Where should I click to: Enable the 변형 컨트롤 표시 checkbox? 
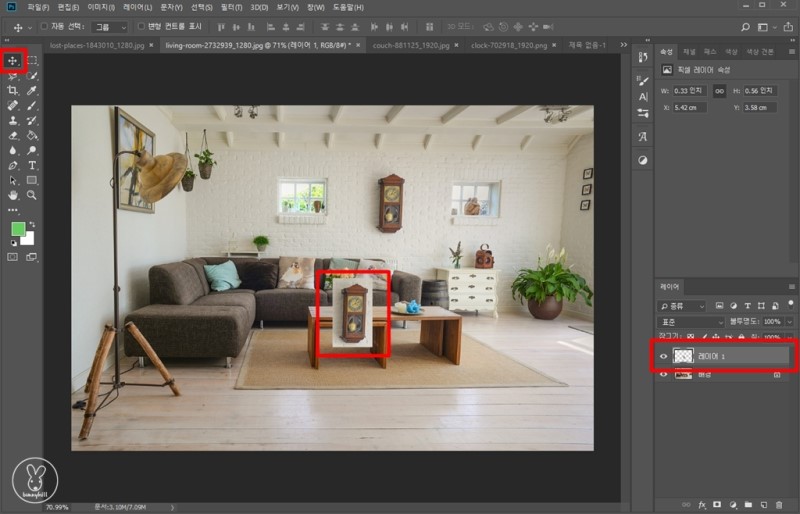[141, 27]
